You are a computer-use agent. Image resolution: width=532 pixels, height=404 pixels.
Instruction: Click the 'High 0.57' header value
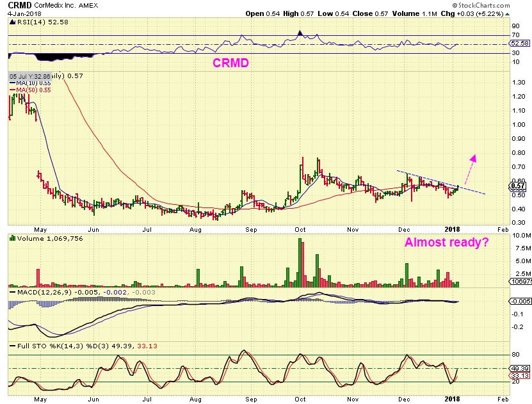[298, 14]
